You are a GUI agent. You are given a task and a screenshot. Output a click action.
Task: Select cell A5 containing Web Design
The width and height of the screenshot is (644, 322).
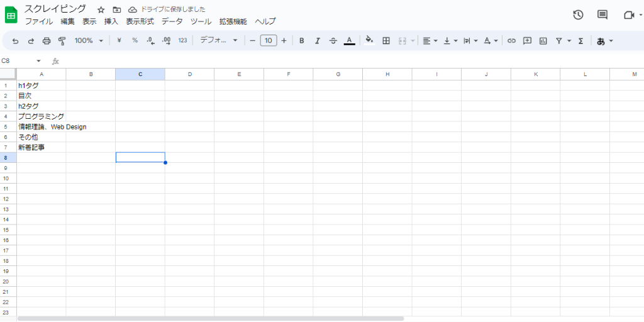pos(42,126)
